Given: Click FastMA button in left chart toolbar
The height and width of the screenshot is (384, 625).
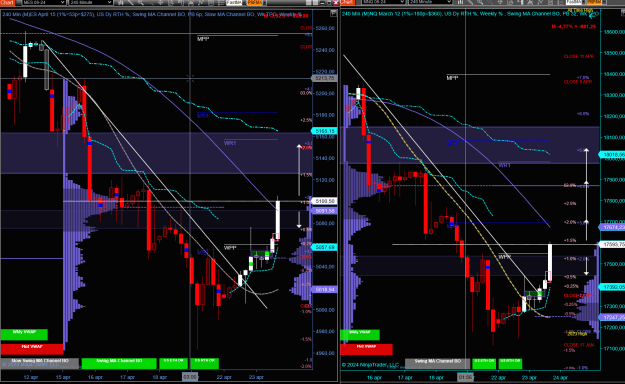Looking at the screenshot, I should (234, 2).
